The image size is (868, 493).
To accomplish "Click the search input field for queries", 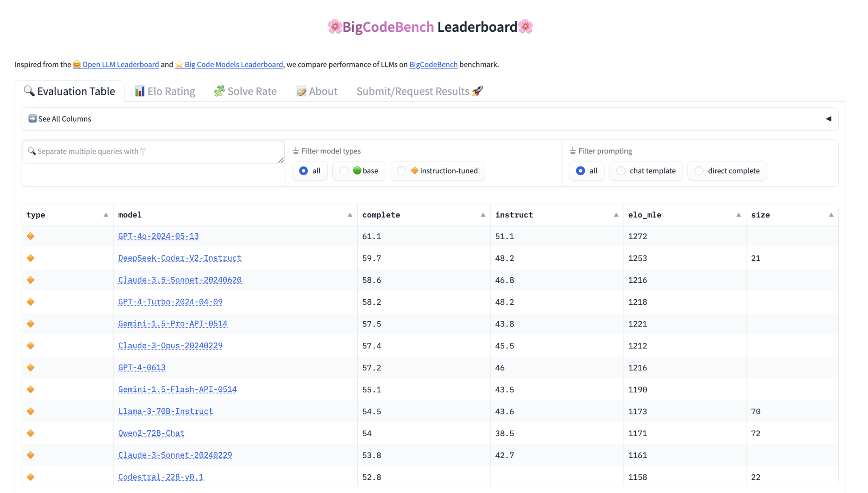I will point(153,151).
